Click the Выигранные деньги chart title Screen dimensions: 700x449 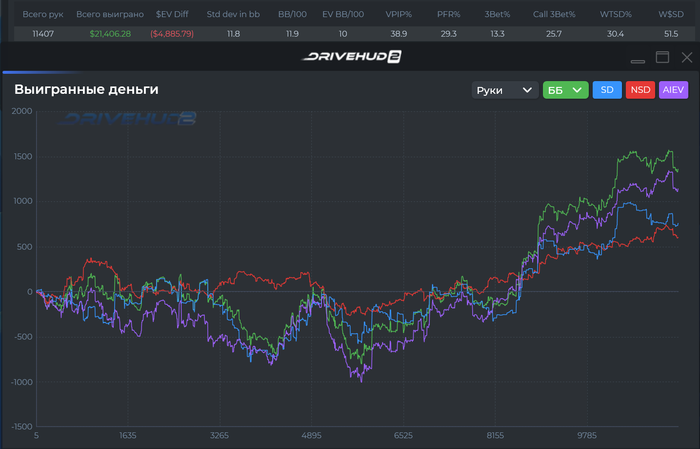click(86, 90)
